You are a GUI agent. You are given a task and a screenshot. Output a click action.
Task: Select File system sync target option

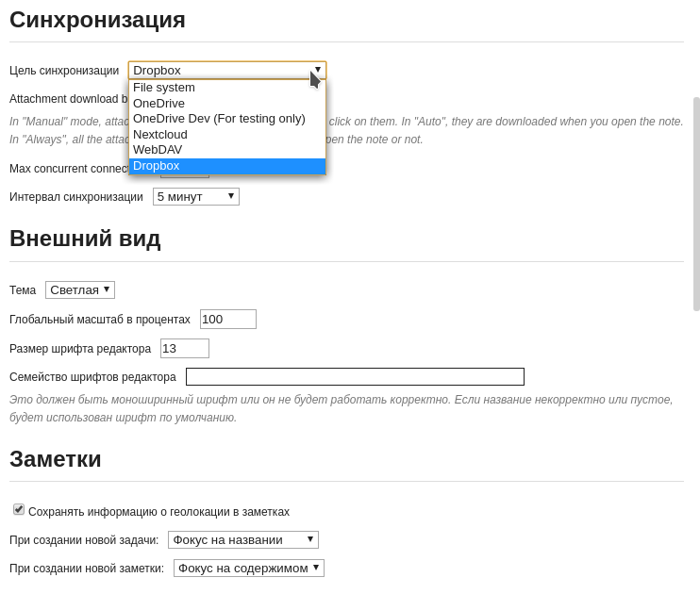[x=227, y=88]
